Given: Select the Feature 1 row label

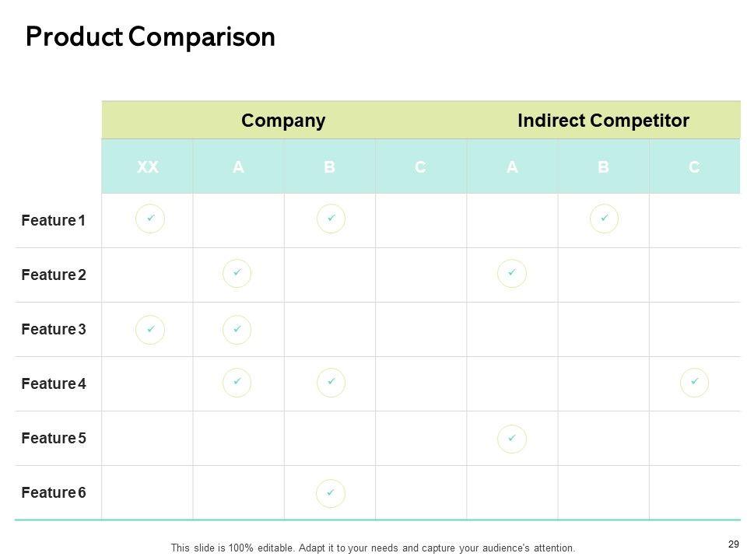Looking at the screenshot, I should pos(54,220).
